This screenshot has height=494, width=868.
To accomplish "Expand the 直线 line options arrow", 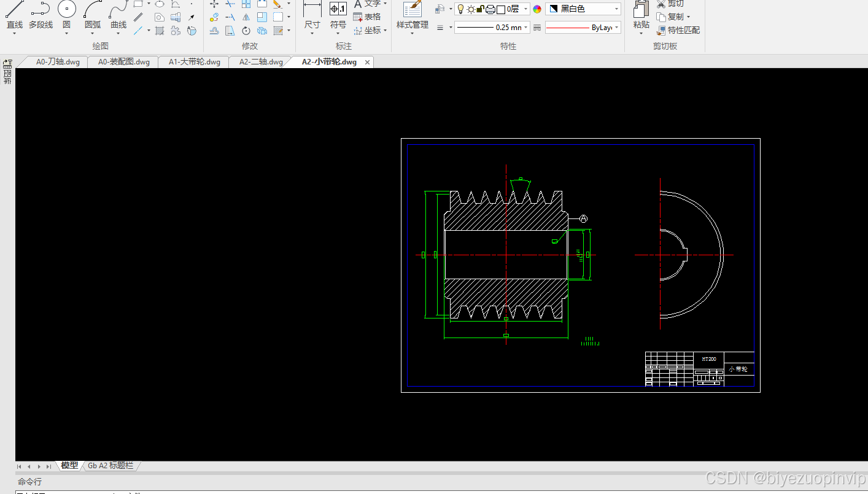I will click(14, 34).
